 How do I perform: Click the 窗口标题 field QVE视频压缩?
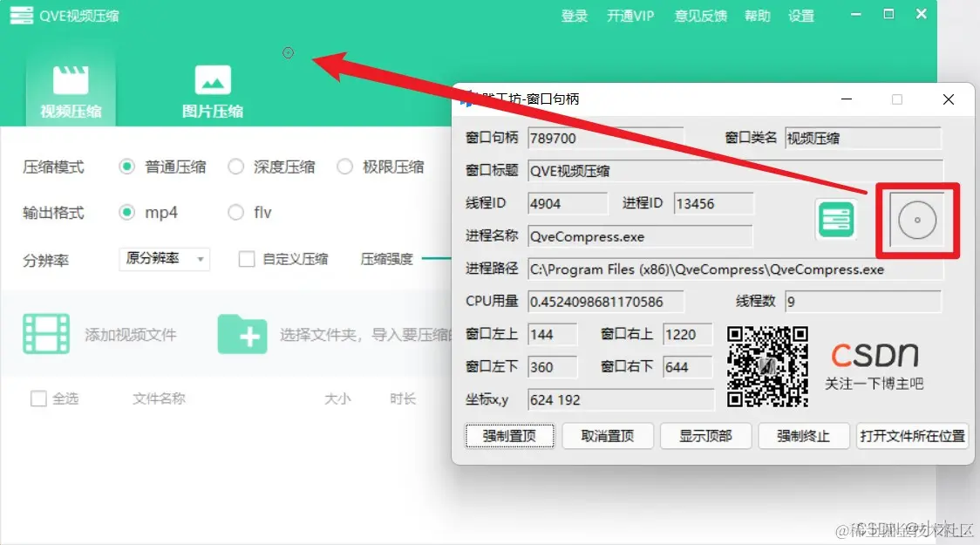tap(735, 171)
